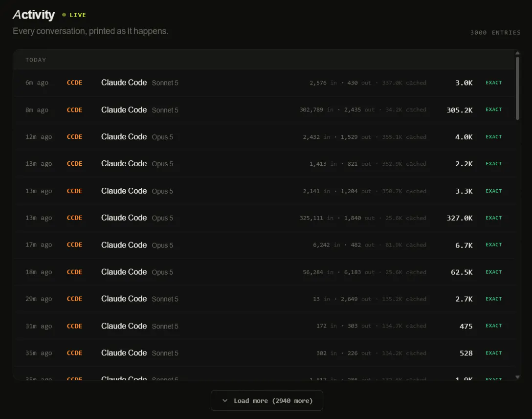This screenshot has height=419, width=532.
Task: Click the 135.2K cached value
Action: pyautogui.click(x=404, y=299)
